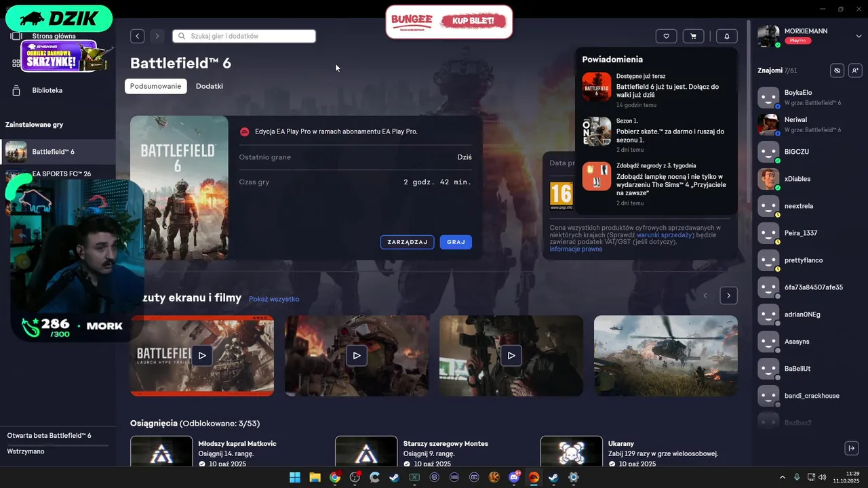Click the EA app taskbar icon
The width and height of the screenshot is (868, 488).
[534, 477]
